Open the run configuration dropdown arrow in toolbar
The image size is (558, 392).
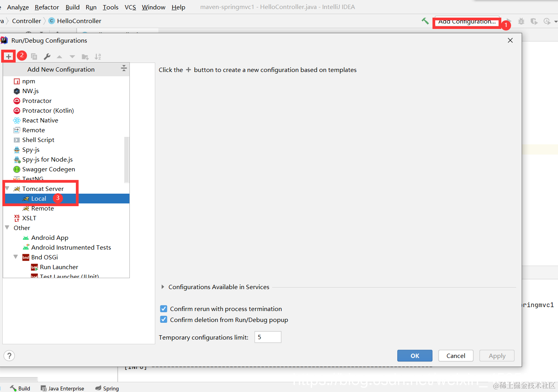point(556,22)
